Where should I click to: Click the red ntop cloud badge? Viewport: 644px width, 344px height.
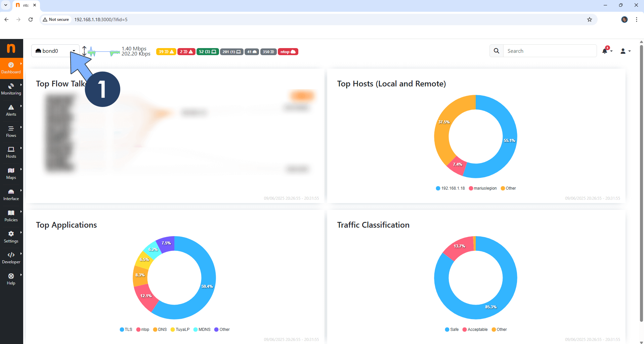(x=288, y=52)
